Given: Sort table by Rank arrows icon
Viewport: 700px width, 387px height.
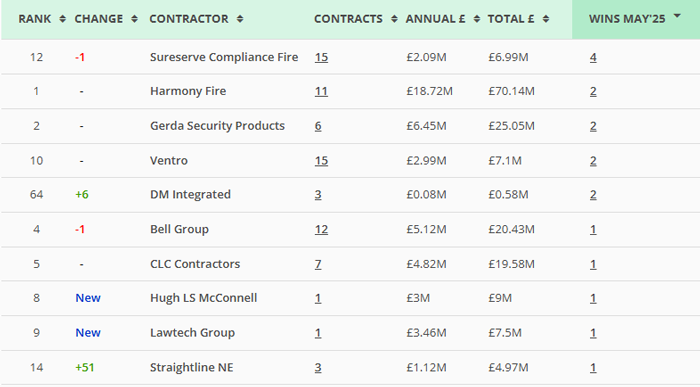Looking at the screenshot, I should pos(62,19).
